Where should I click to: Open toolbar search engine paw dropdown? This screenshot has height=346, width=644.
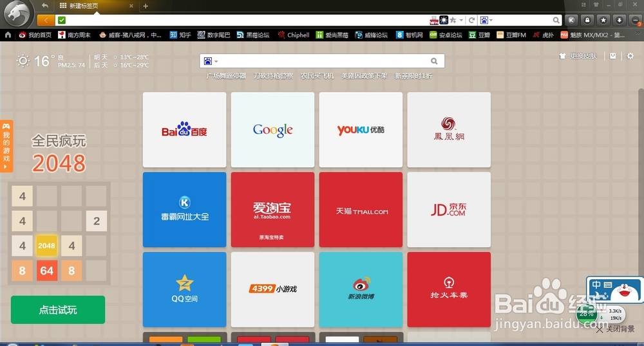click(x=486, y=20)
